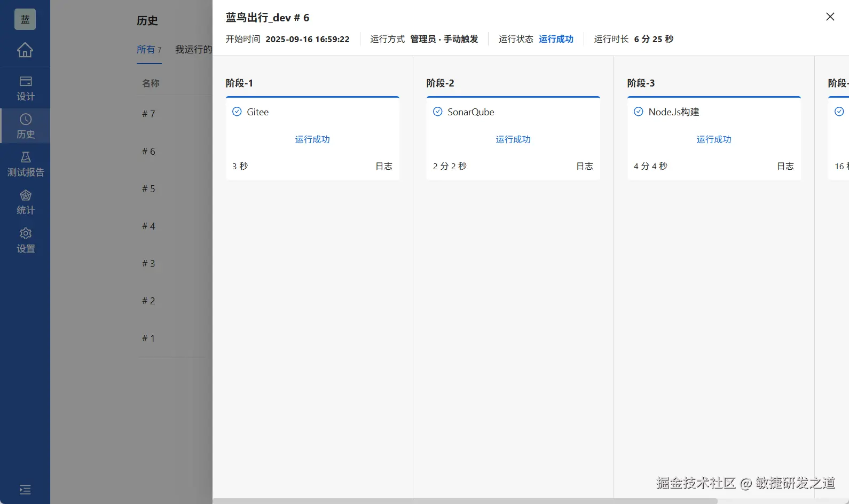
Task: Open the NodeJs构建 task 日志 log
Action: (x=785, y=166)
